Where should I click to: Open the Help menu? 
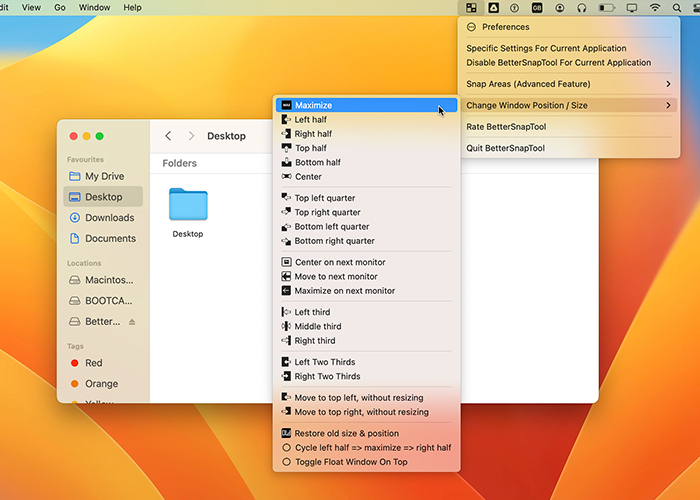[x=133, y=8]
